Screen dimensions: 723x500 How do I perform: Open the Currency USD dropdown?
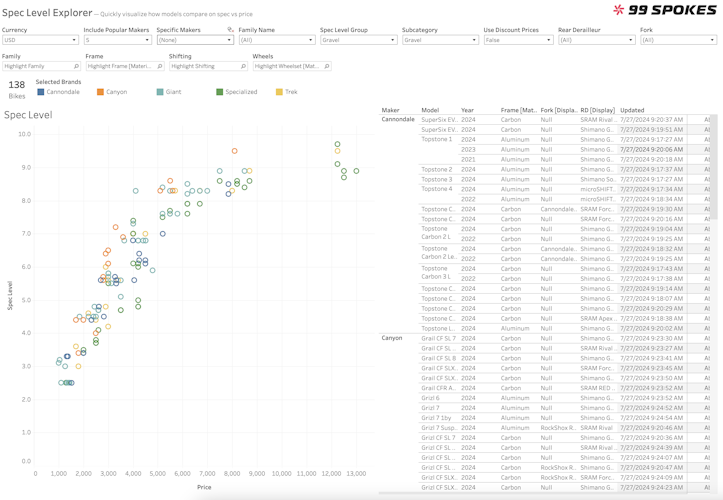pos(40,40)
